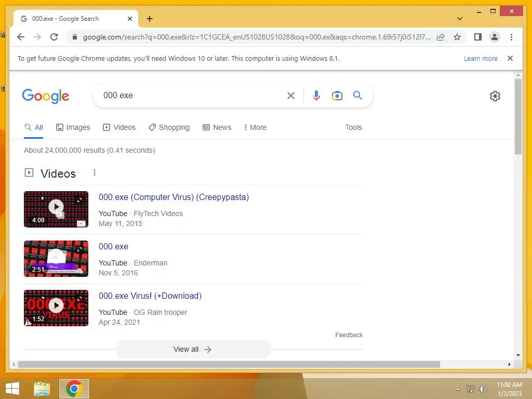Click the results count text
Screen dimensions: 532x399
point(89,150)
